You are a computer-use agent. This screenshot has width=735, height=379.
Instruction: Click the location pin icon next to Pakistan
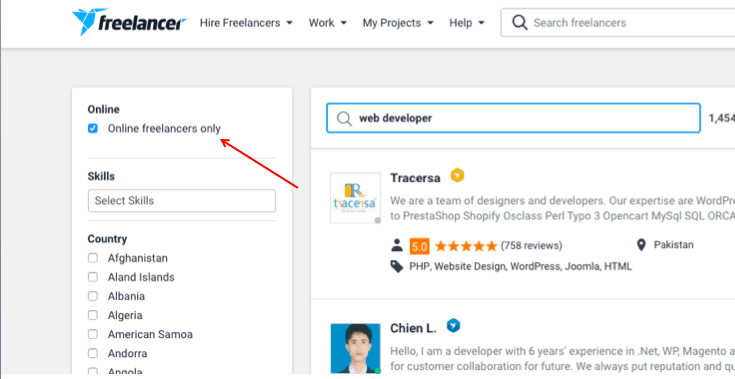pos(641,245)
